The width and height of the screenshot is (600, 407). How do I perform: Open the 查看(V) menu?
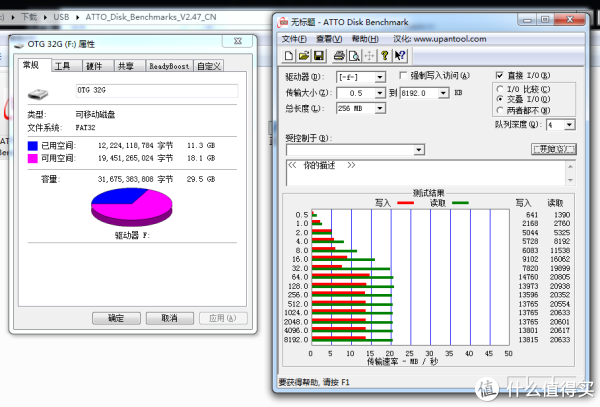(x=329, y=39)
